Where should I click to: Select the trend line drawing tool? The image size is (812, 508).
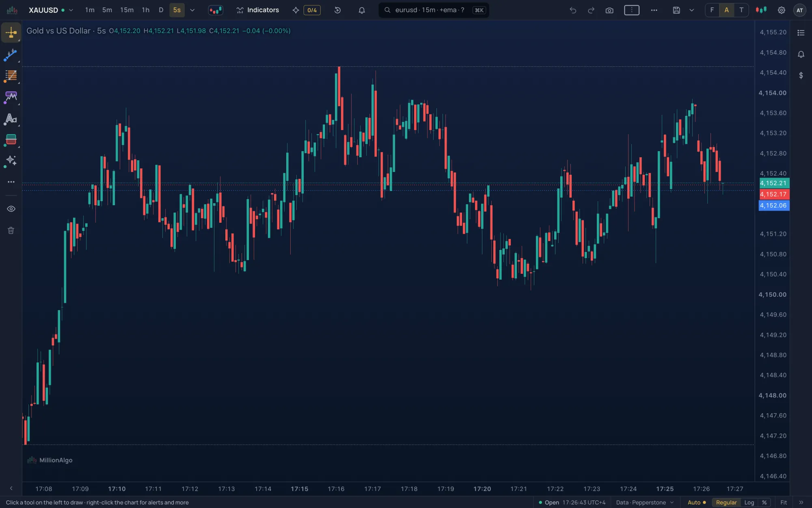[x=11, y=54]
